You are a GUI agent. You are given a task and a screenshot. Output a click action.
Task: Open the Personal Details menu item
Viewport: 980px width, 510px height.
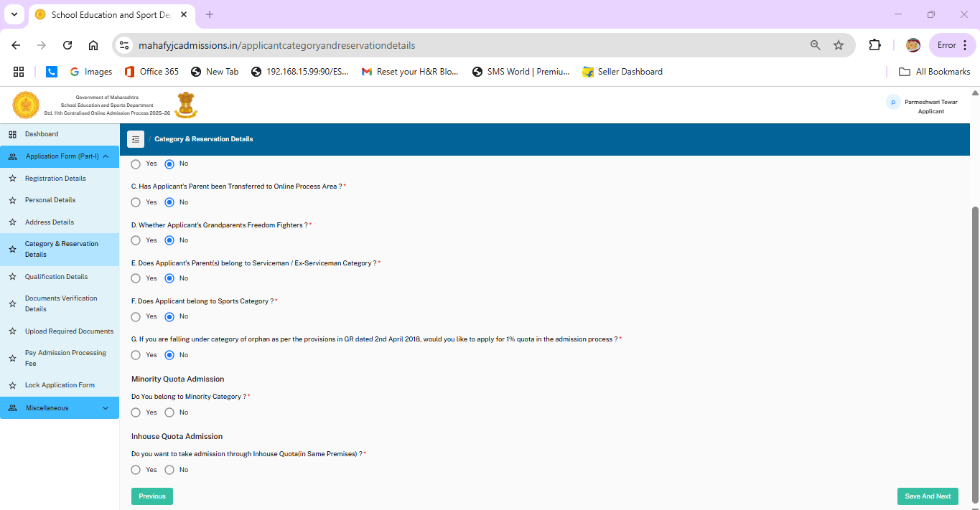[50, 200]
